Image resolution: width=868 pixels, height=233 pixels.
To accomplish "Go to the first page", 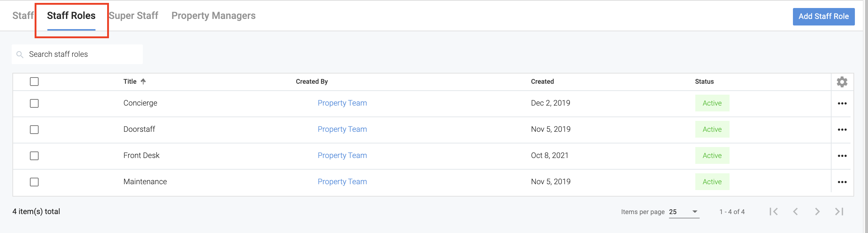I will point(774,212).
